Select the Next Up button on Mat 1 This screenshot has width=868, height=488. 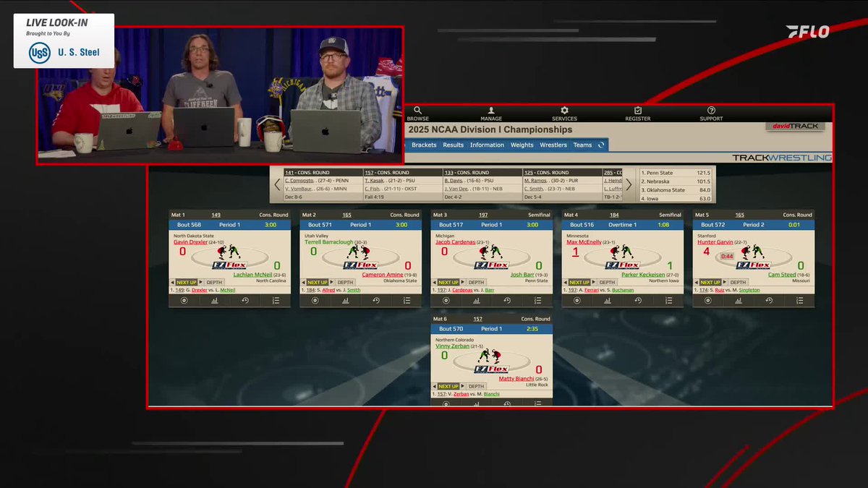pyautogui.click(x=187, y=283)
